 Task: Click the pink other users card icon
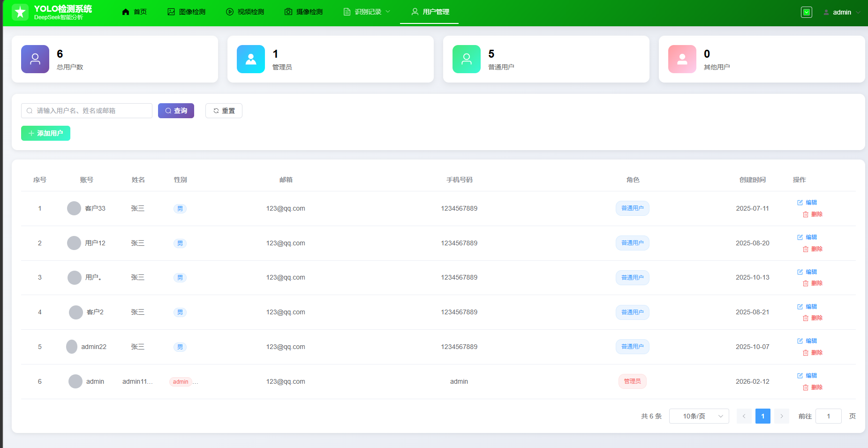coord(682,59)
